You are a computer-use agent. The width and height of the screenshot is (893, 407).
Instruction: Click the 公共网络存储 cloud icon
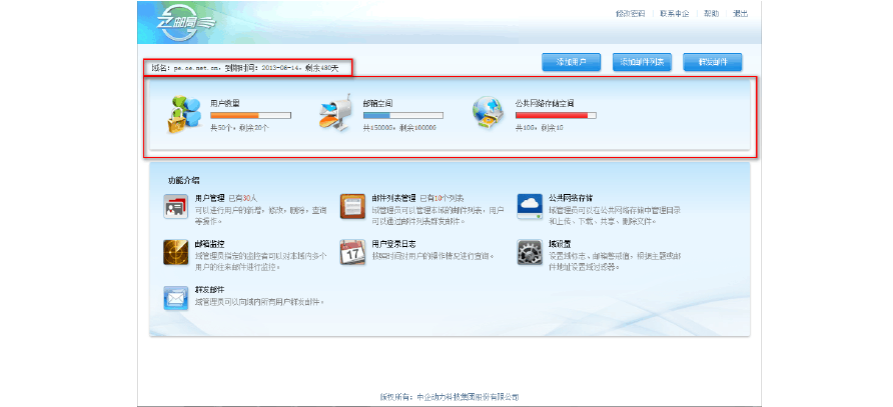529,207
